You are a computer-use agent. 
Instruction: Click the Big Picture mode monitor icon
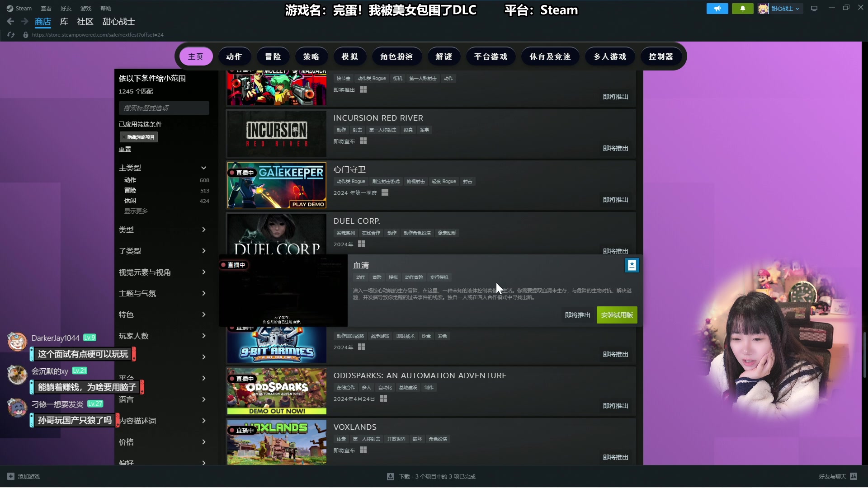(814, 9)
